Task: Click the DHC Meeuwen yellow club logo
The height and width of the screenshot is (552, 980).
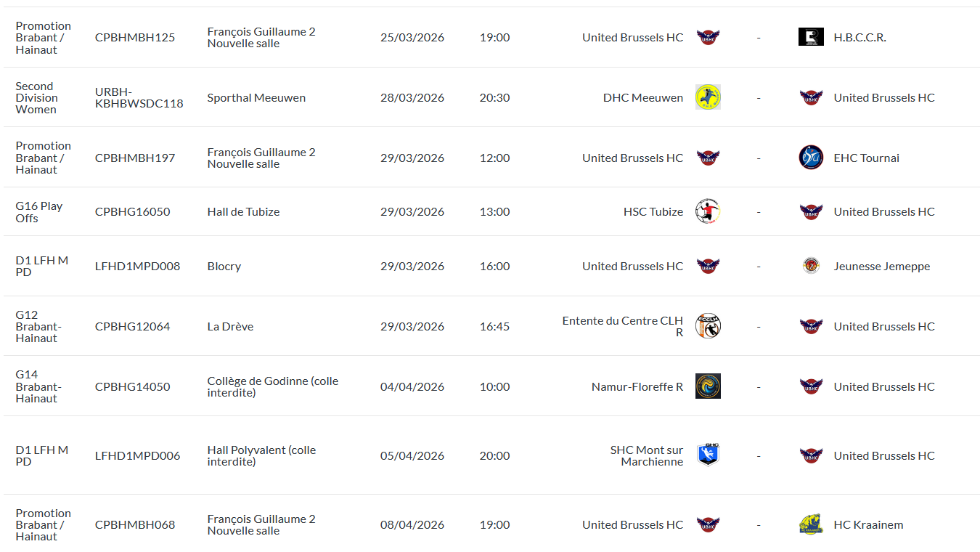Action: coord(708,97)
